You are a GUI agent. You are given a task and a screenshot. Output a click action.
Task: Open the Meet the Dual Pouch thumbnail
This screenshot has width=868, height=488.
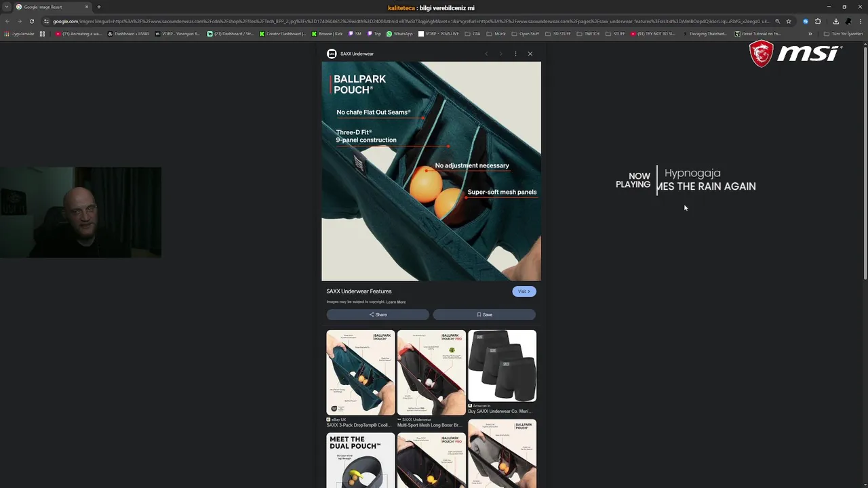360,461
